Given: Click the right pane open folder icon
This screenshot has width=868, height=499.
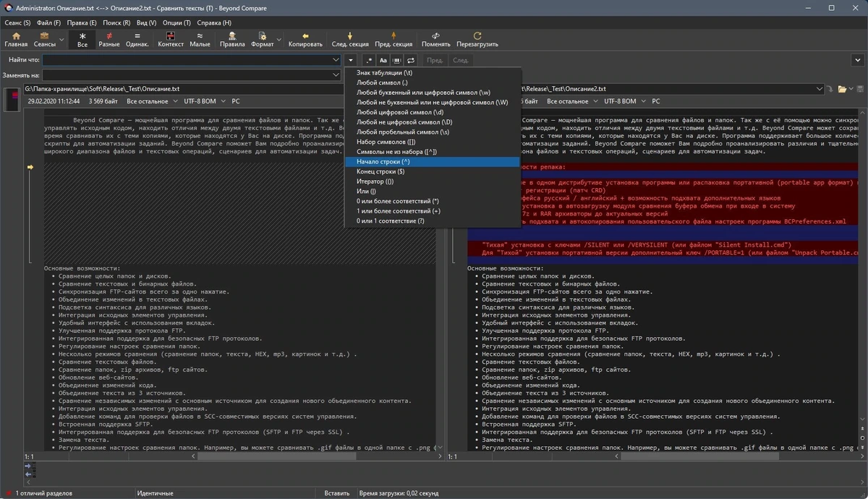Looking at the screenshot, I should 842,89.
